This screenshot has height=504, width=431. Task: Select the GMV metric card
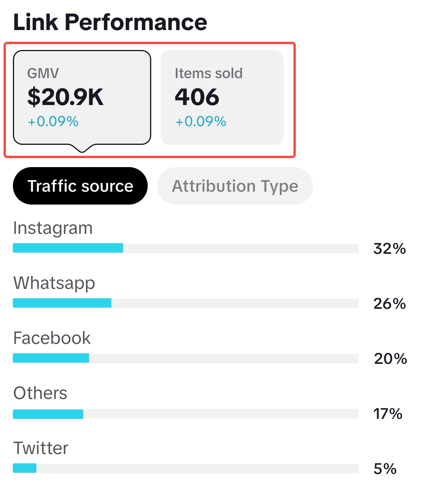[82, 98]
